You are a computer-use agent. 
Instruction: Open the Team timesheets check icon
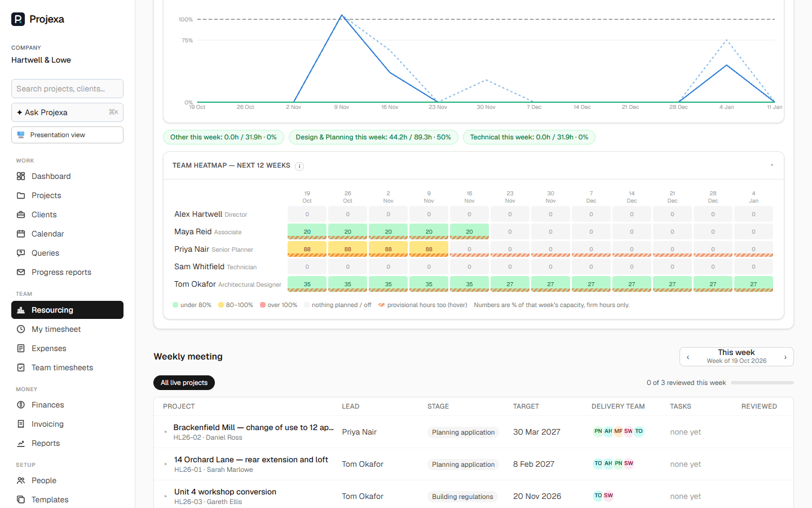[21, 367]
